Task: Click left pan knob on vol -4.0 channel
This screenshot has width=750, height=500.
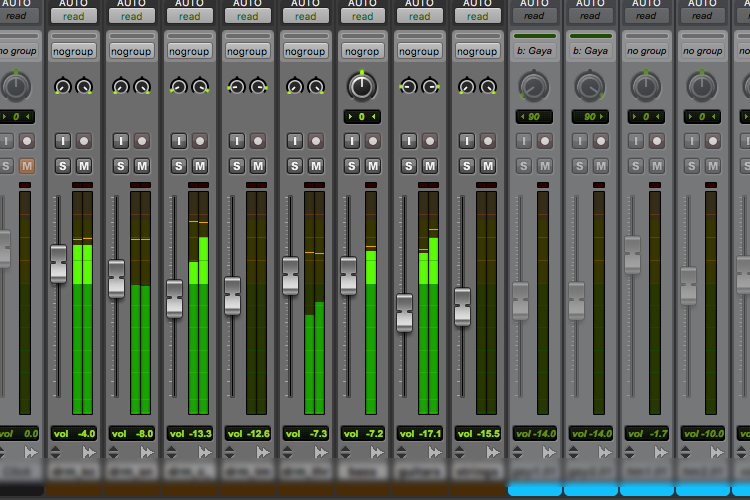Action: 63,87
